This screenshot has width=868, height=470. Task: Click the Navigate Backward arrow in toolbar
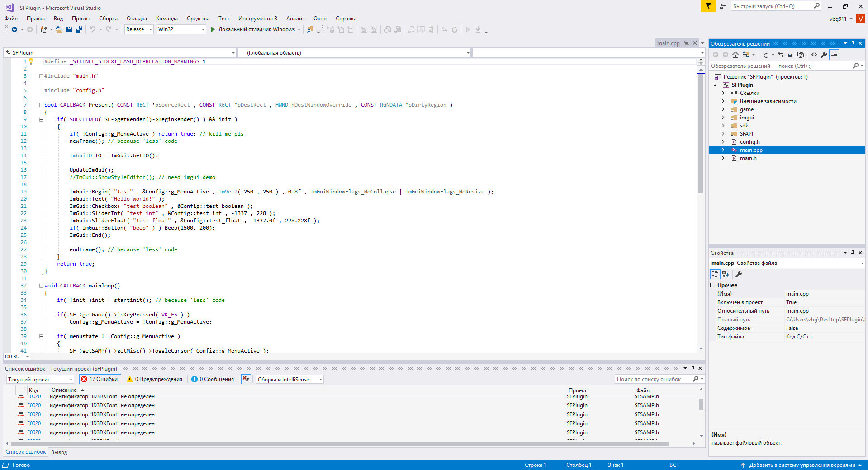point(14,29)
